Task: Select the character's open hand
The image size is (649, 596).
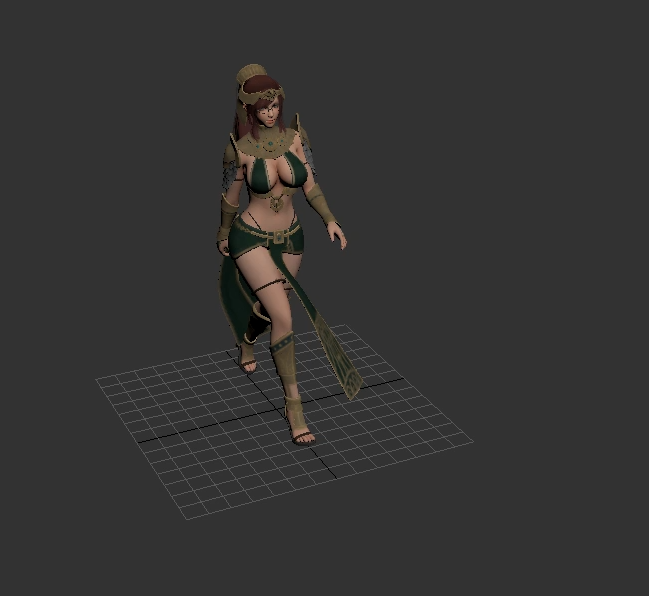Action: point(339,236)
